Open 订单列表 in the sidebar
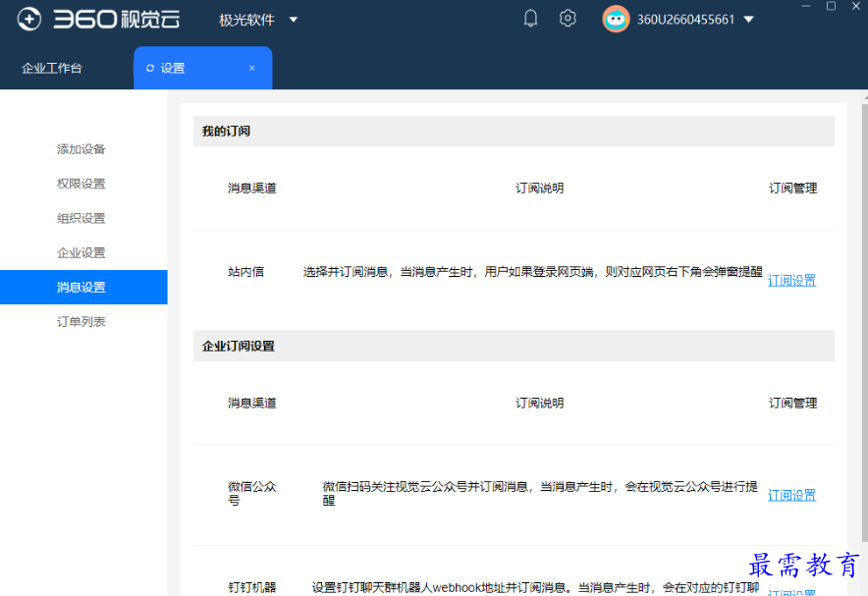This screenshot has width=868, height=596. click(81, 321)
